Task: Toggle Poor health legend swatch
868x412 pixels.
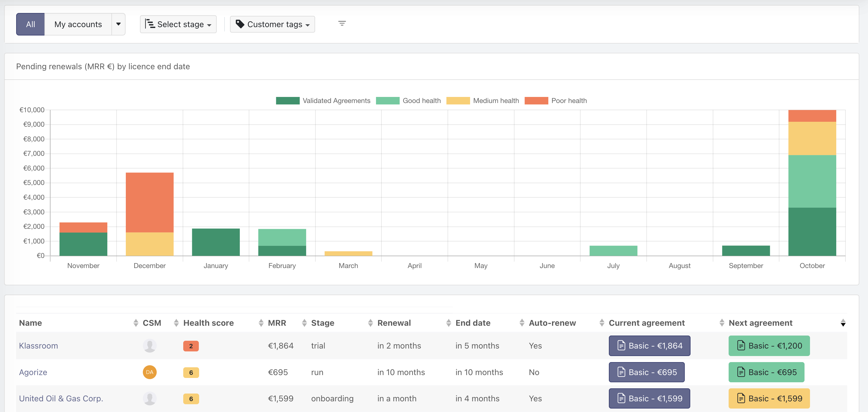Action: point(536,101)
